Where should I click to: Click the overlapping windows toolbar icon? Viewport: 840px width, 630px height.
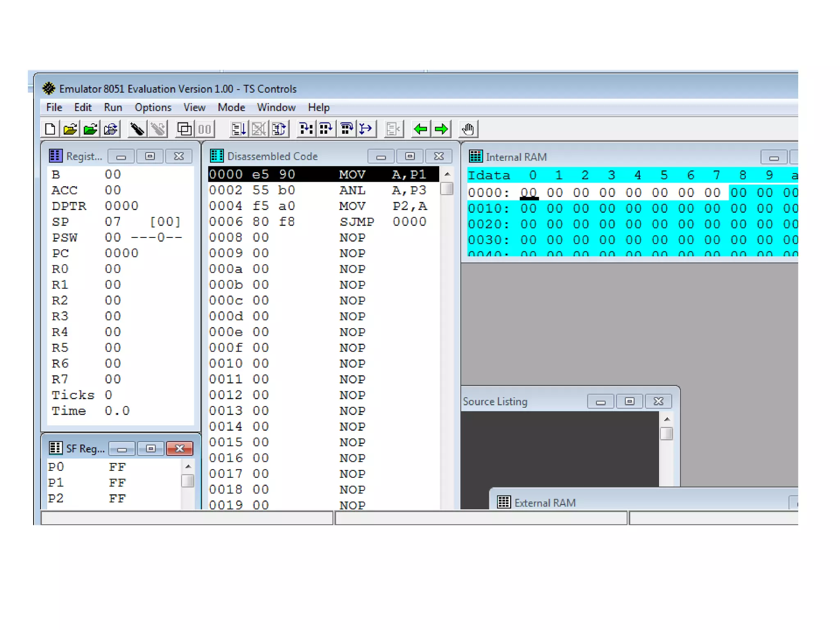coord(184,129)
